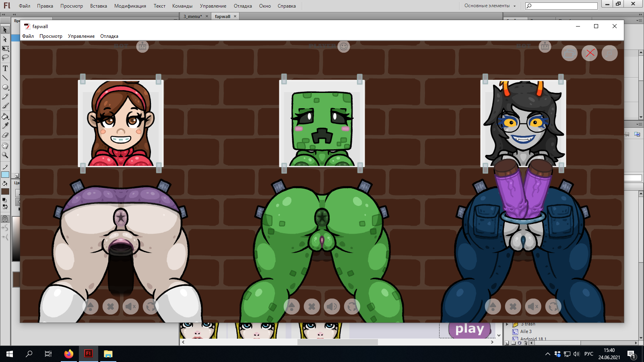
Task: Click the red X circle button
Action: [590, 53]
